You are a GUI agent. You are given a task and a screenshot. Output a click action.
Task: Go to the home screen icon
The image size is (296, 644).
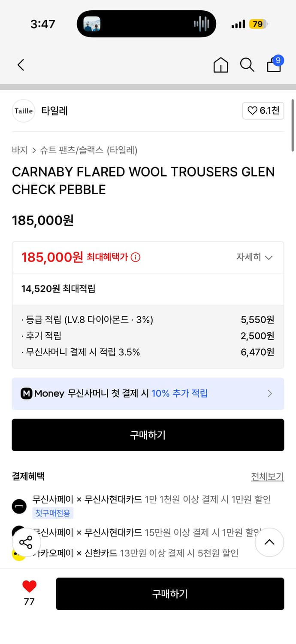tap(220, 65)
